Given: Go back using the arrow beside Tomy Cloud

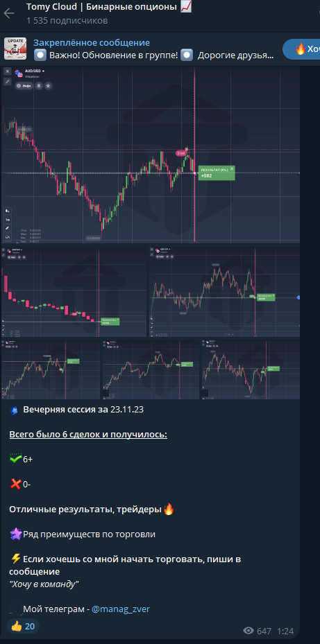Looking at the screenshot, I should [x=8, y=13].
